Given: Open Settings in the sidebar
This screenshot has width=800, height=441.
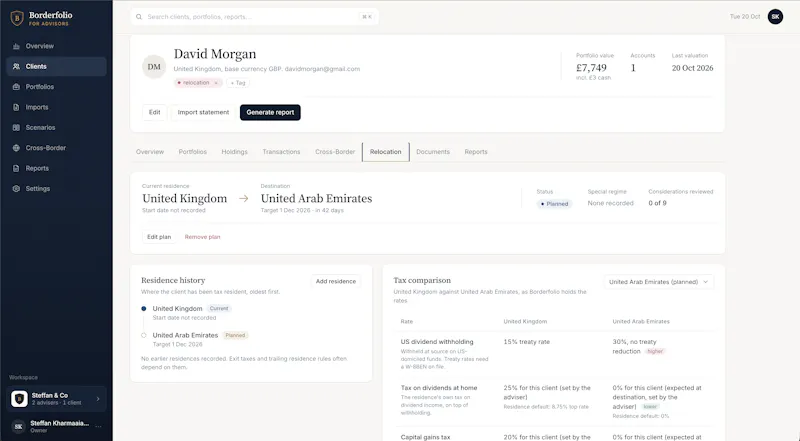Looking at the screenshot, I should coord(56,189).
